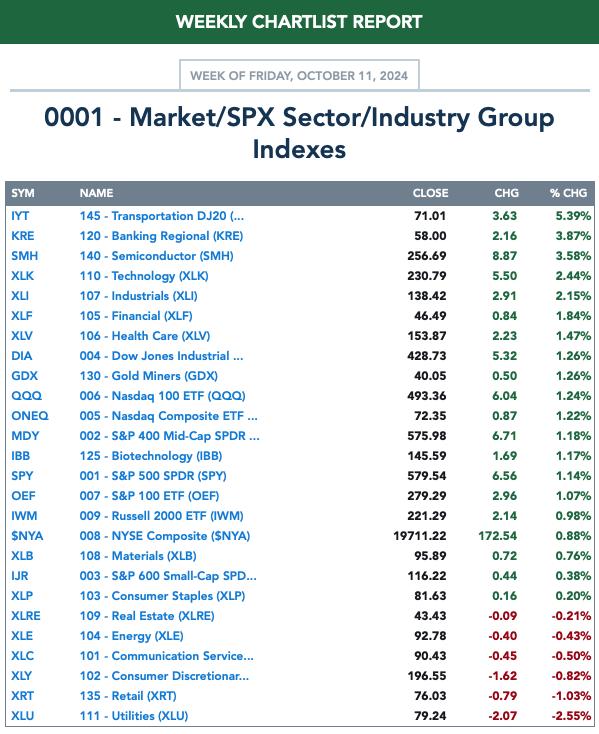This screenshot has height=734, width=599.
Task: Click the $NYA ticker symbol
Action: click(27, 536)
